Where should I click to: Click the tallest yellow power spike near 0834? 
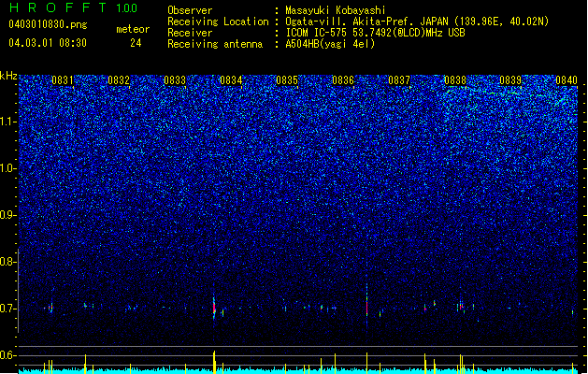click(214, 362)
